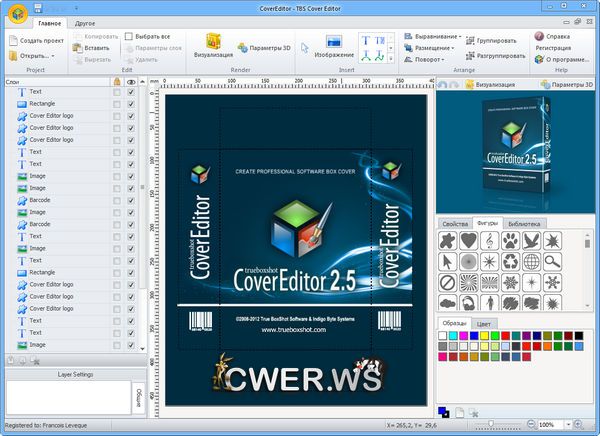Toggle visibility of the Rectangle layer
The width and height of the screenshot is (600, 436).
[x=131, y=102]
